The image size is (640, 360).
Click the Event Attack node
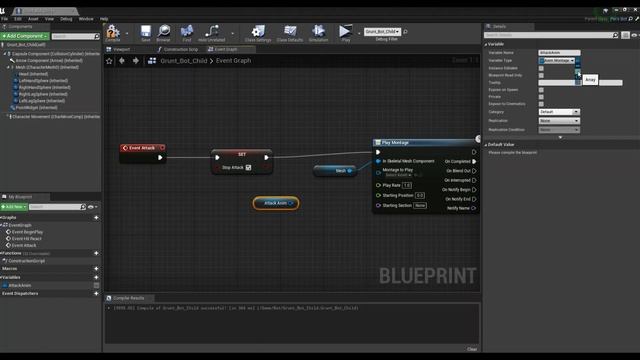[x=143, y=153]
